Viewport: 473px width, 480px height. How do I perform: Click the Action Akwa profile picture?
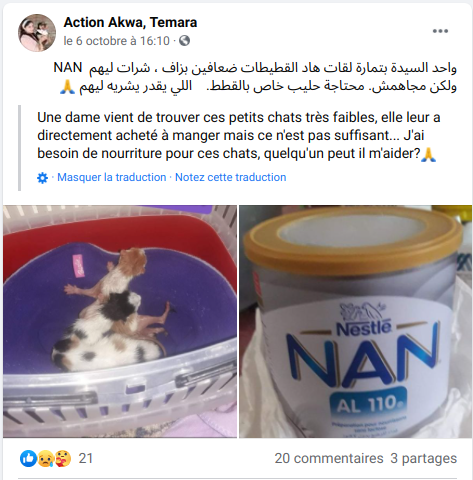[x=37, y=33]
